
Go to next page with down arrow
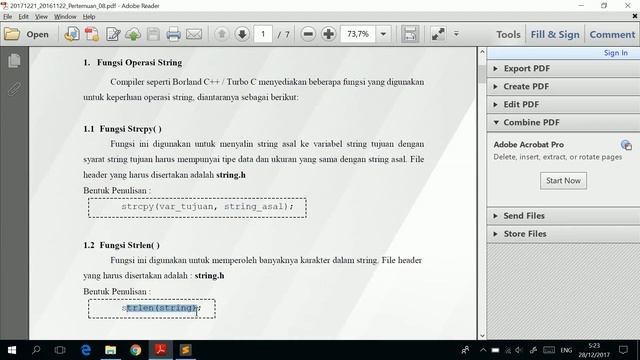[242, 34]
